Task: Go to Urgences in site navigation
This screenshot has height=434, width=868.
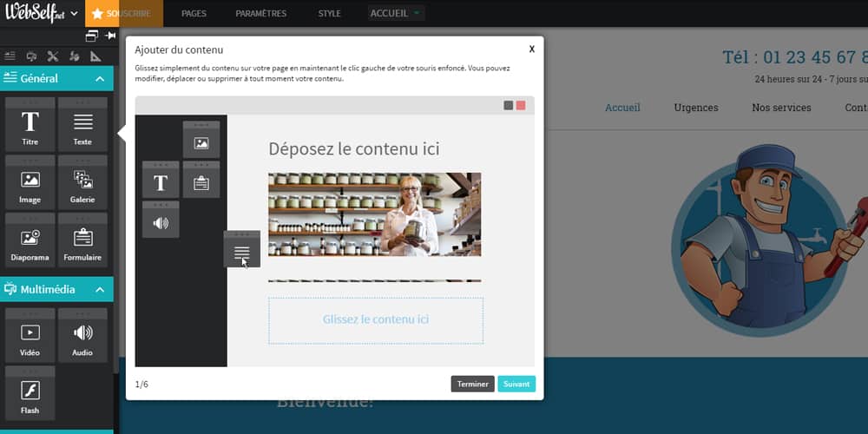Action: coord(696,108)
